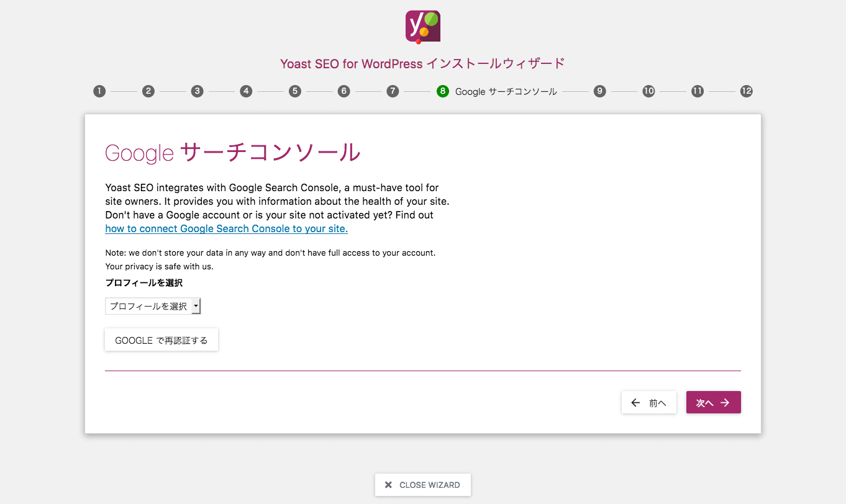Click GOOGLE で再認証する button
Image resolution: width=846 pixels, height=504 pixels.
[x=161, y=340]
